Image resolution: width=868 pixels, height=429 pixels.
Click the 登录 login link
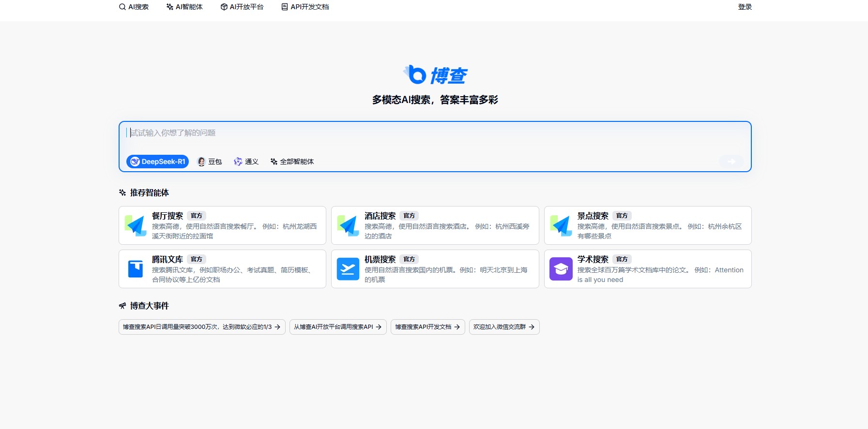tap(745, 7)
